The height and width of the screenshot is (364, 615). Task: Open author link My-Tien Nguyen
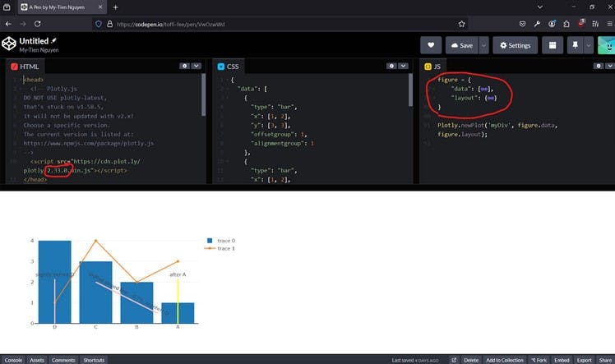(x=39, y=50)
